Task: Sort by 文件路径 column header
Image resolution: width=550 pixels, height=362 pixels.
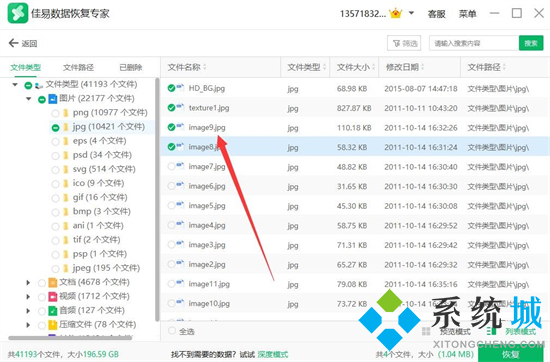Action: click(487, 67)
